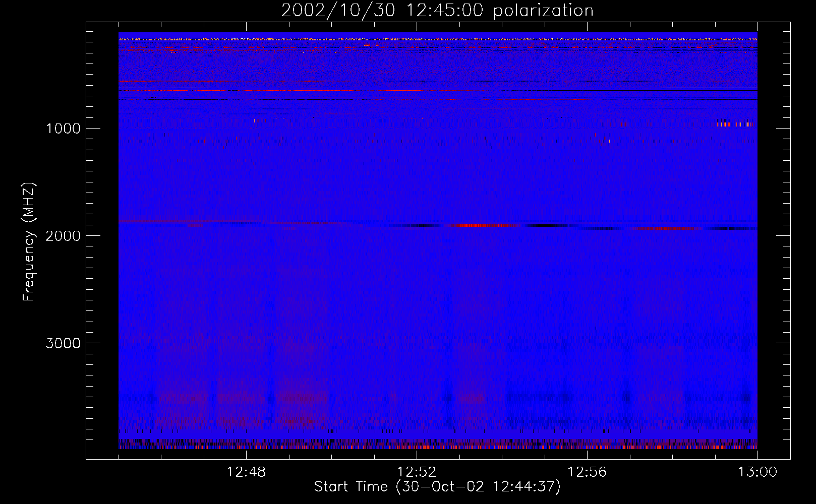816x504 pixels.
Task: Click the "12:52" time tick label
Action: [x=417, y=472]
